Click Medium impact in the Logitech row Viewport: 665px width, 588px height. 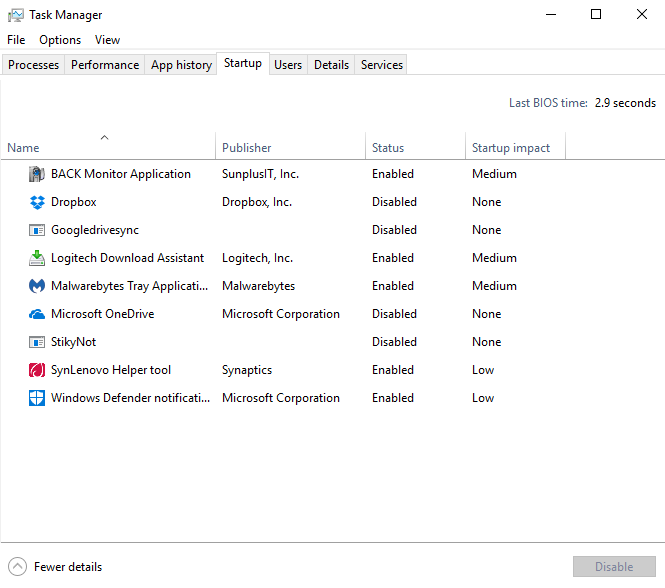pyautogui.click(x=495, y=258)
